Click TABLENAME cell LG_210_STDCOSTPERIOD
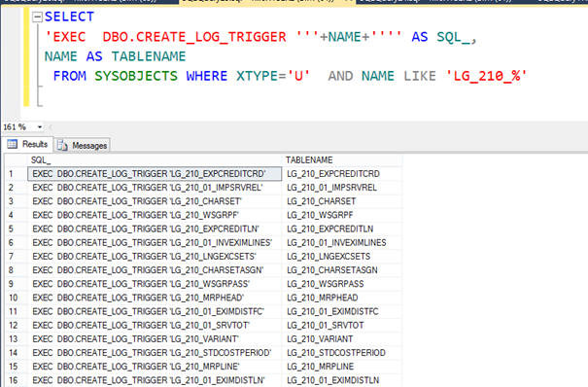 [342, 353]
